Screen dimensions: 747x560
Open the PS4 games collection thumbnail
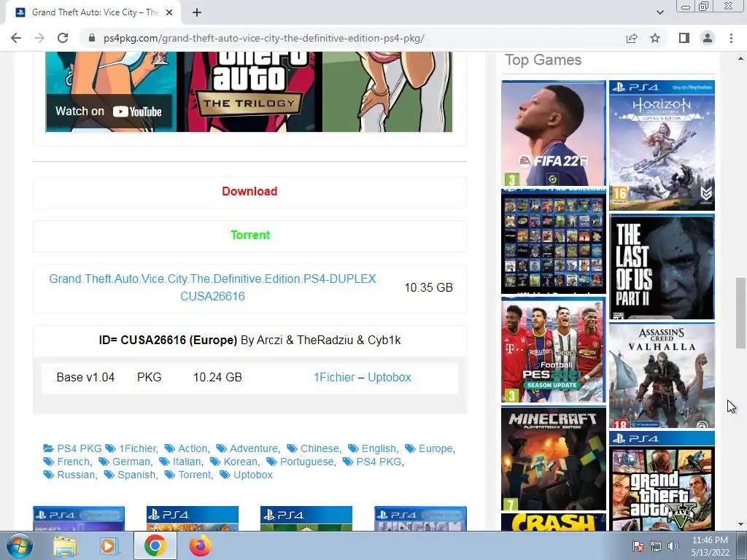coord(554,241)
